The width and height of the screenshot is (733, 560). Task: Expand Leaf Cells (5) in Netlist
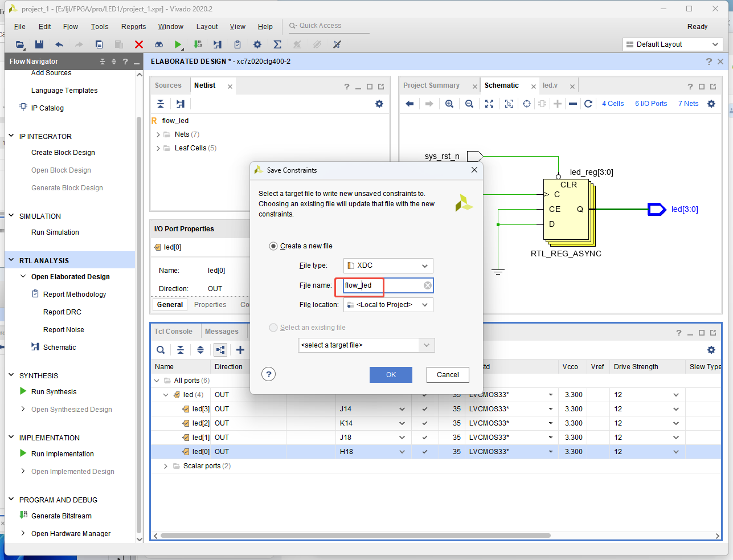158,148
